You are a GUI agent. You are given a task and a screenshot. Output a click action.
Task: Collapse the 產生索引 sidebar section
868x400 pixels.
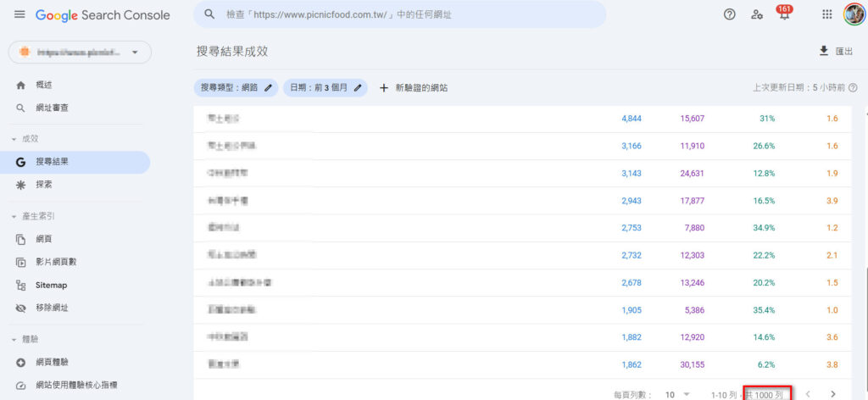14,216
